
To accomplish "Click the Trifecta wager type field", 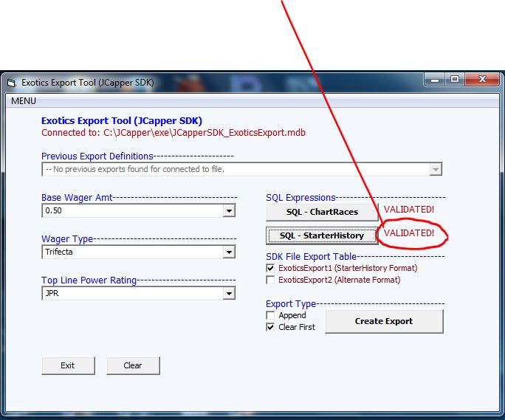I will [x=139, y=252].
